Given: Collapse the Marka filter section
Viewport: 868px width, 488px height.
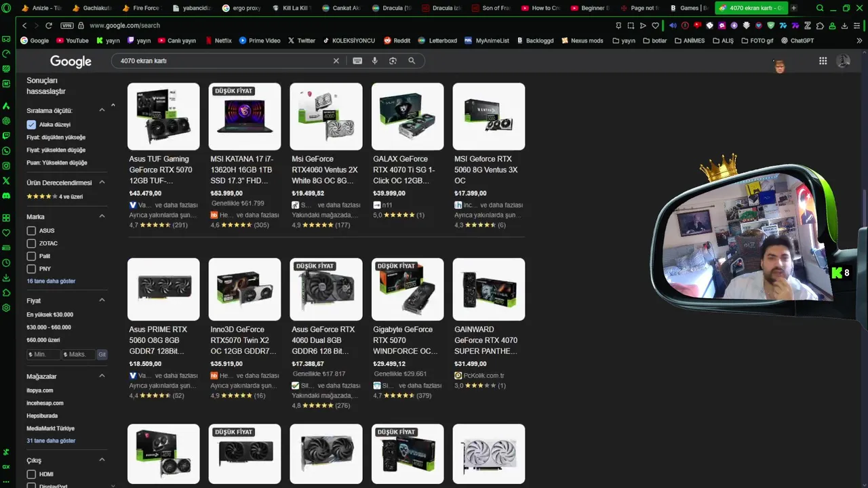Looking at the screenshot, I should click(x=102, y=216).
